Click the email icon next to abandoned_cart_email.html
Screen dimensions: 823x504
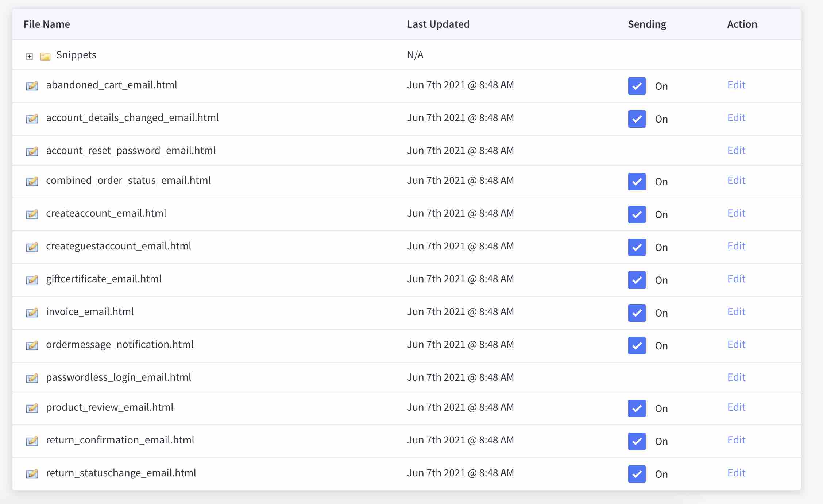click(x=32, y=85)
